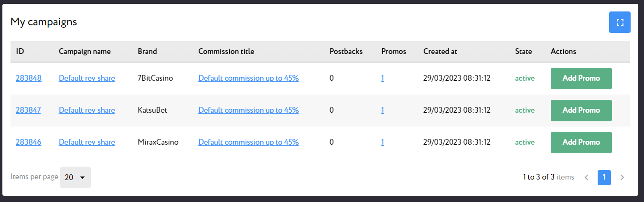This screenshot has width=644, height=202.
Task: Go to next page arrow
Action: pos(622,177)
